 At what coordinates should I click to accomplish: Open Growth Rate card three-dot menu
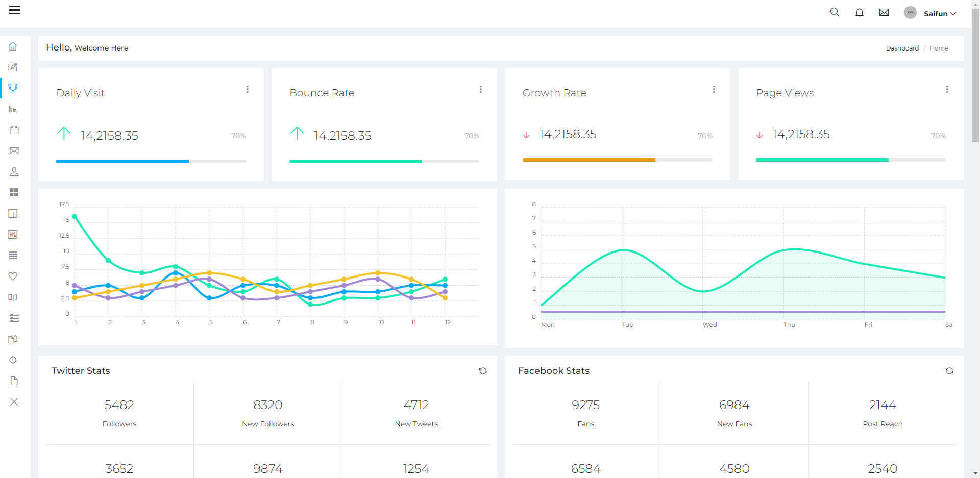[x=714, y=89]
